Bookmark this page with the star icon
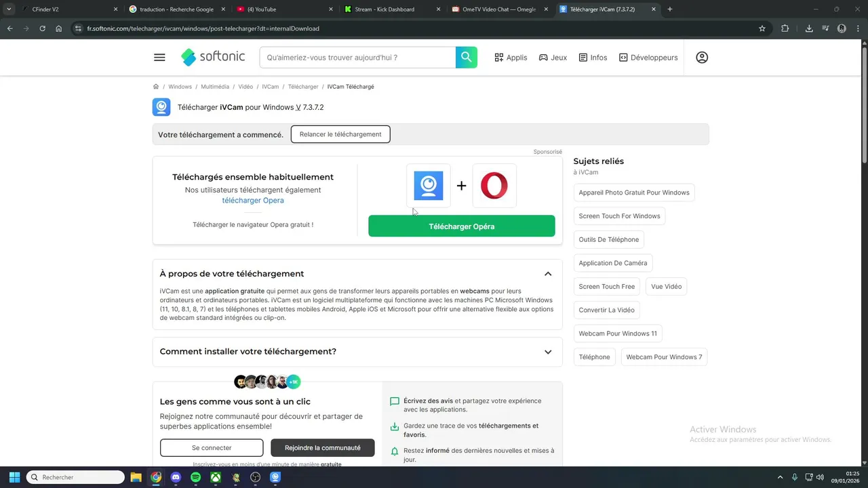 (762, 28)
